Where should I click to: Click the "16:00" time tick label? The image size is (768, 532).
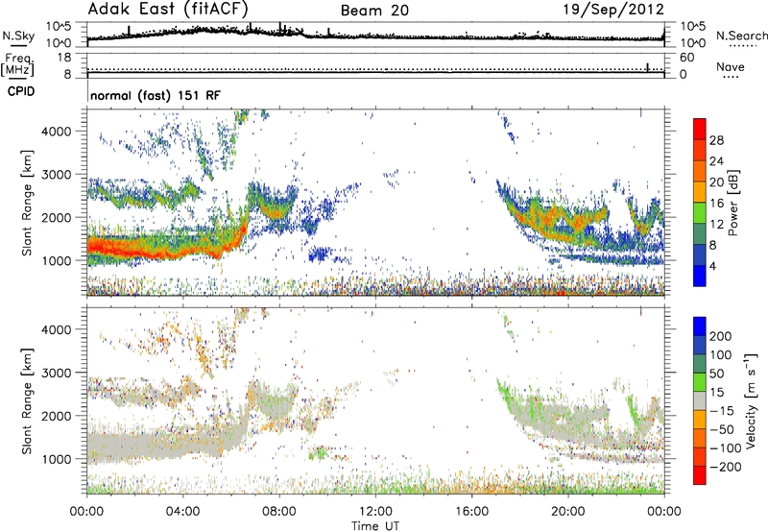click(471, 512)
